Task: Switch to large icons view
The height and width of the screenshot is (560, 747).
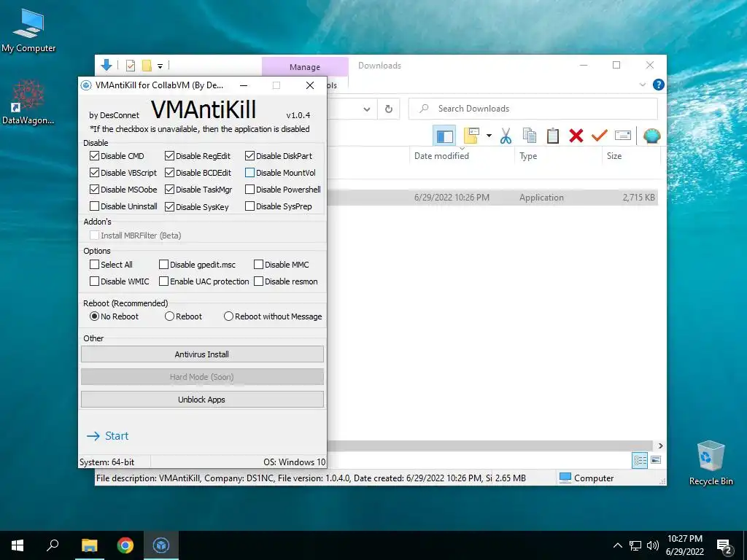Action: [656, 460]
